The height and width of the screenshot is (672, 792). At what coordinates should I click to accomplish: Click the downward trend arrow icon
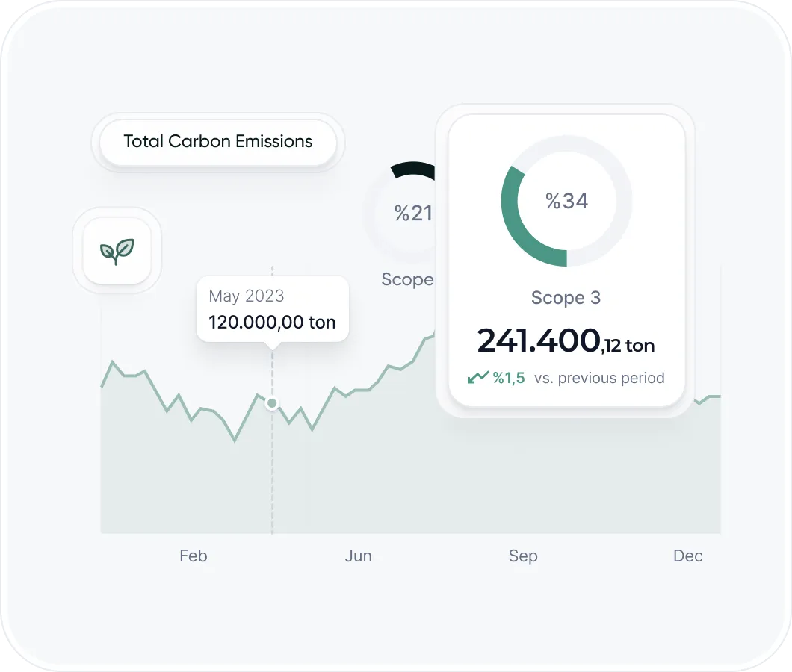point(478,378)
